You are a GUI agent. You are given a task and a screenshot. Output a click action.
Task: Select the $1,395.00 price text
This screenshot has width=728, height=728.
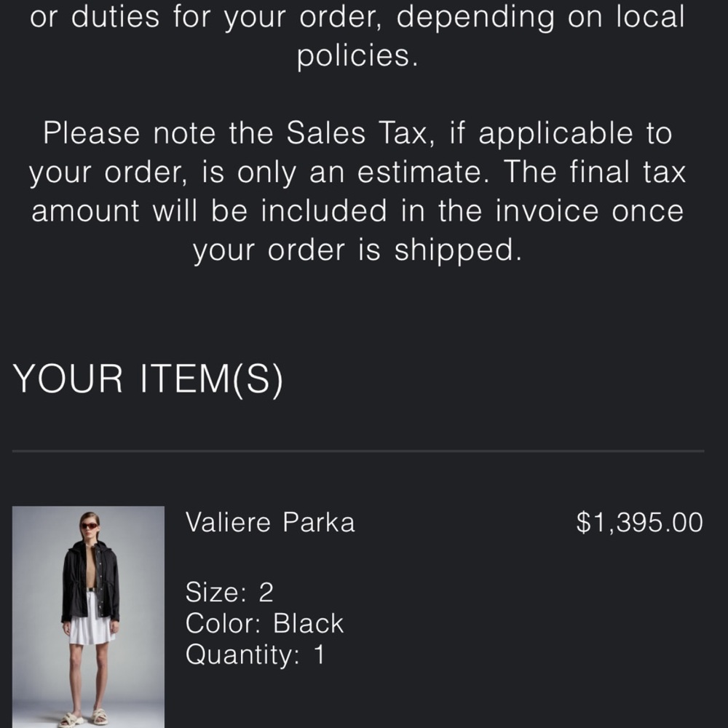(x=639, y=522)
